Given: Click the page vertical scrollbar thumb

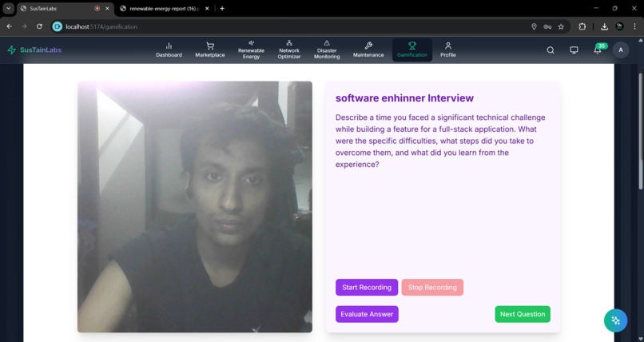Looking at the screenshot, I should [x=641, y=131].
